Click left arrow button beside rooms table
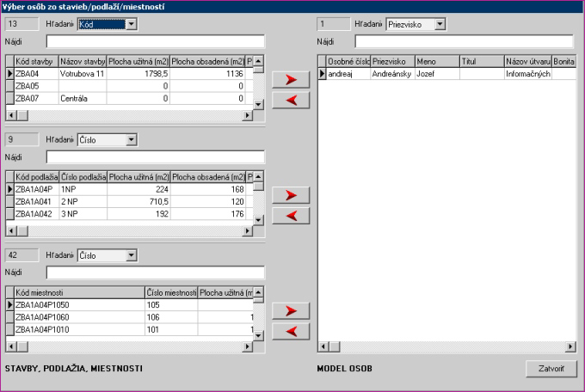 pyautogui.click(x=290, y=331)
